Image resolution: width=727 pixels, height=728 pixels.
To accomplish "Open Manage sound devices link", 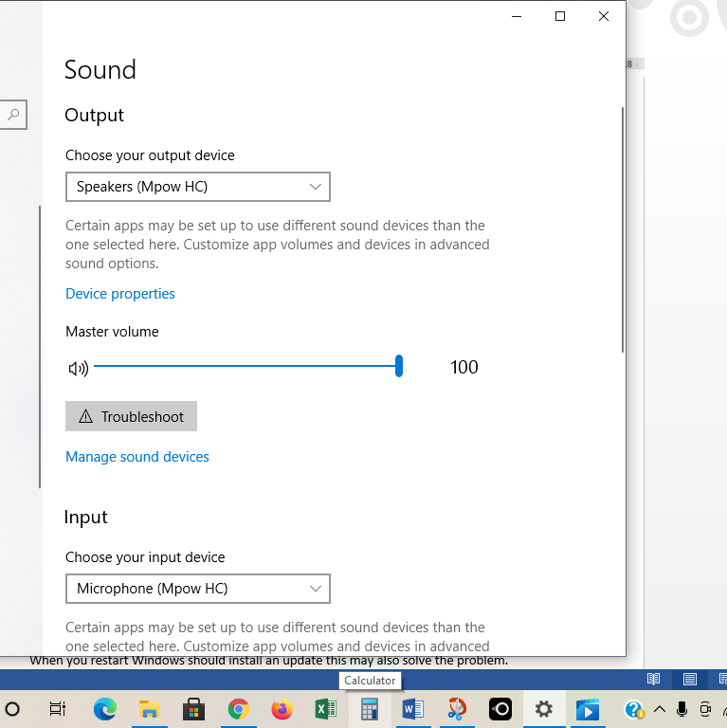I will [137, 457].
